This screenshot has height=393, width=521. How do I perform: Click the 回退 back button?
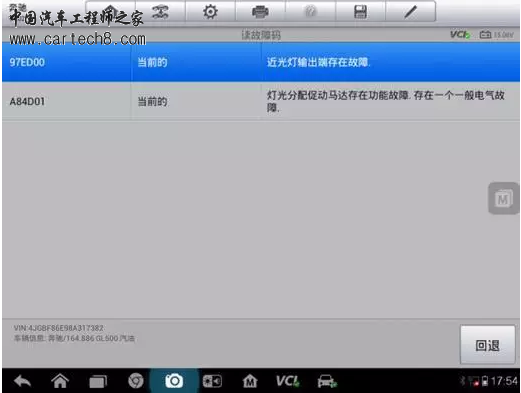488,345
